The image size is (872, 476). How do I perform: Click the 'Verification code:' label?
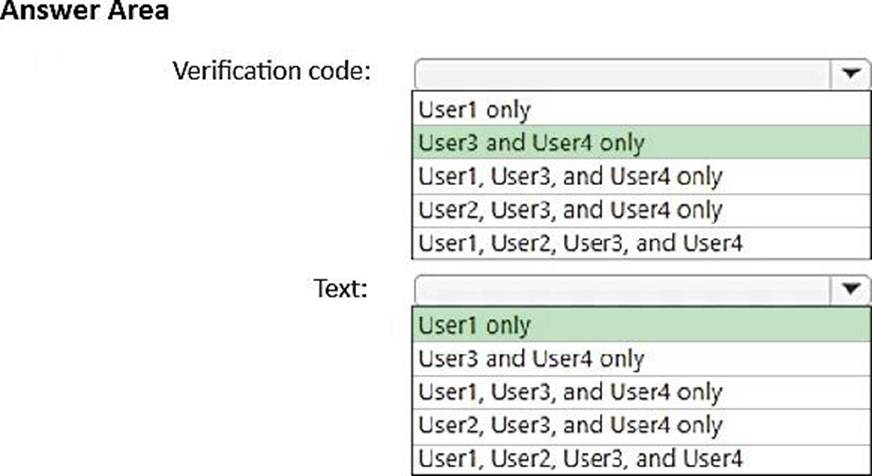(271, 71)
